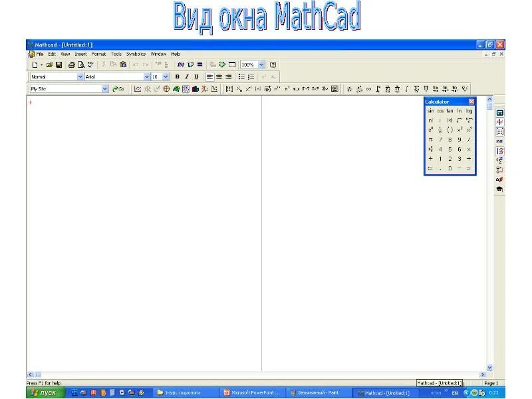Insert a unit using the measuring cup icon
The height and width of the screenshot is (399, 532).
click(190, 65)
